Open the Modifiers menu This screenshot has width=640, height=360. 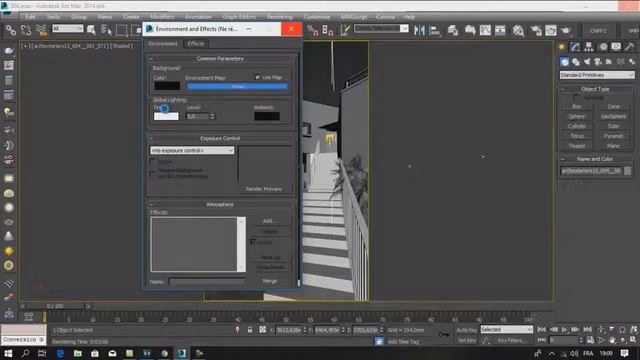coord(162,17)
